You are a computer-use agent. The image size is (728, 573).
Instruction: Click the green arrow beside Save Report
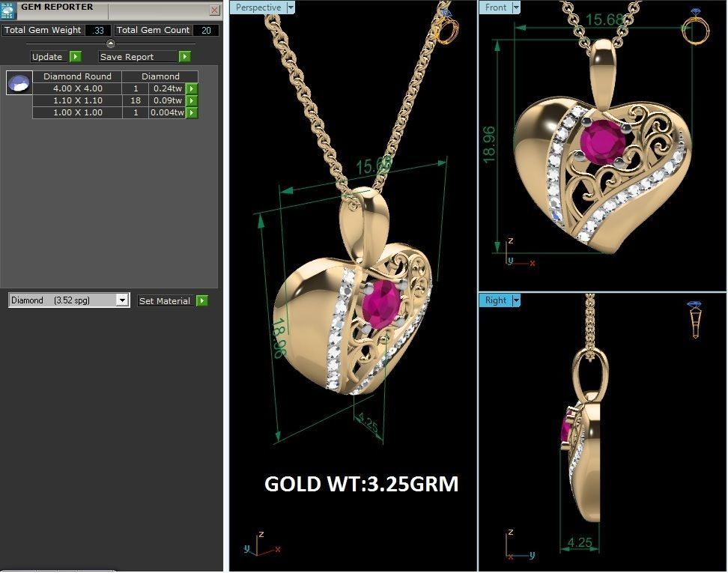[x=185, y=57]
